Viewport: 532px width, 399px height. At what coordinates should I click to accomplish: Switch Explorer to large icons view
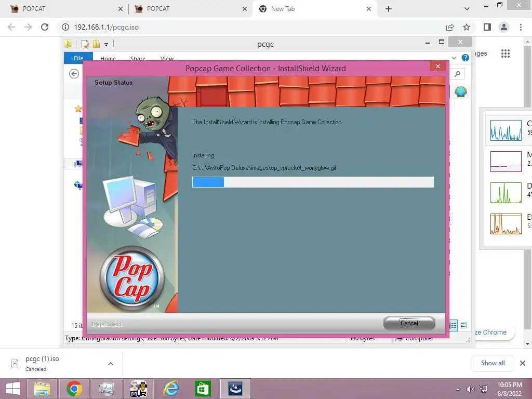click(x=463, y=325)
